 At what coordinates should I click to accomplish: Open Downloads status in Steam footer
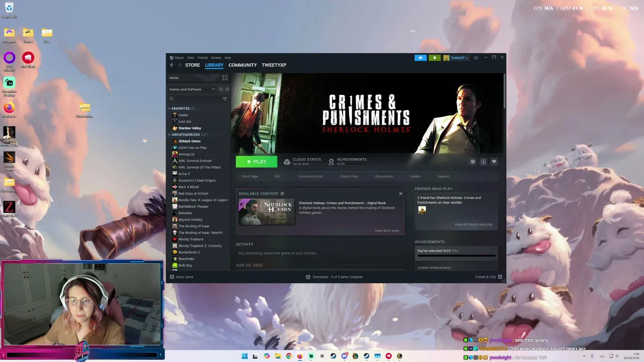click(x=334, y=277)
